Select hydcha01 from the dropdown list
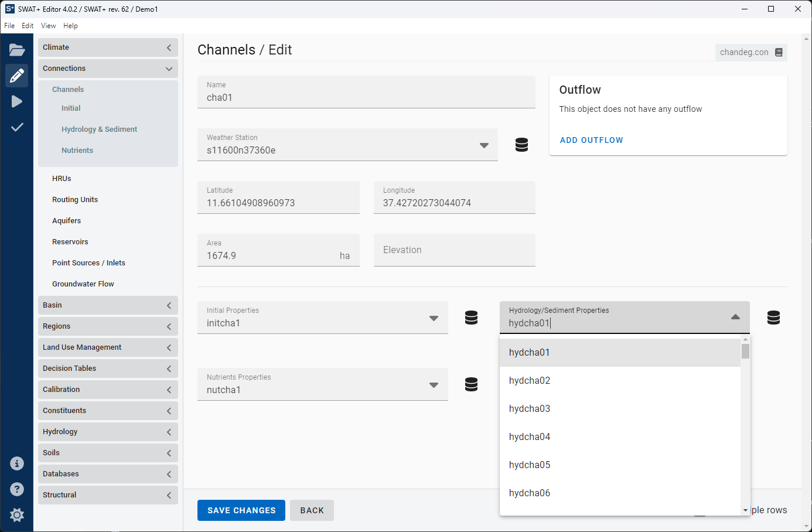812x532 pixels. point(620,353)
